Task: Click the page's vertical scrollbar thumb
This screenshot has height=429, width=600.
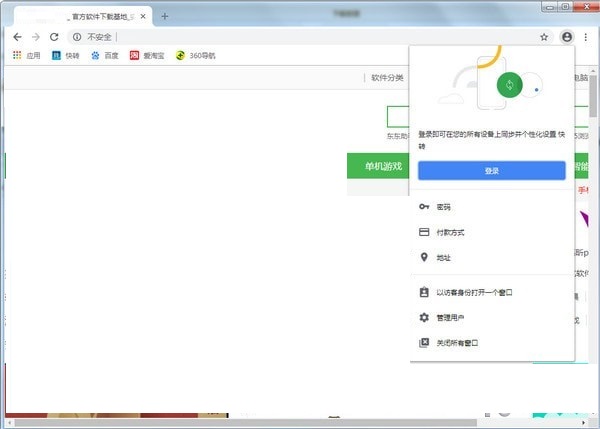Action: tap(593, 96)
